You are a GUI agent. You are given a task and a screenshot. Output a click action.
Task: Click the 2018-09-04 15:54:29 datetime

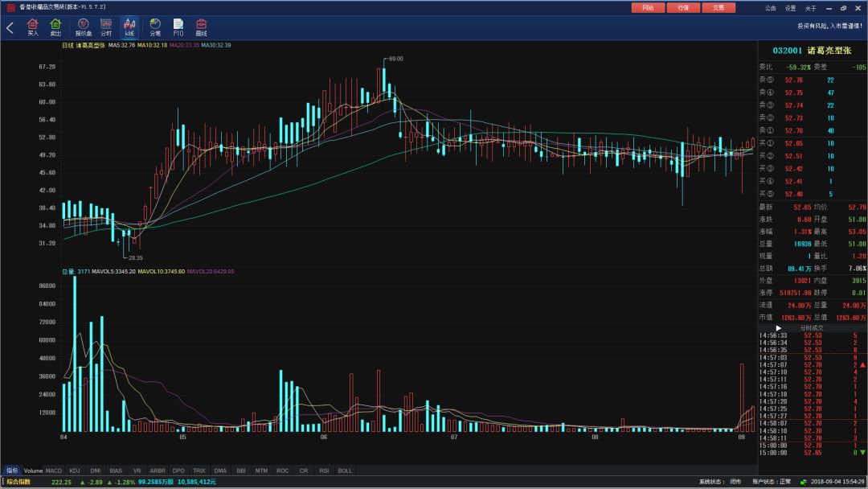click(x=837, y=483)
